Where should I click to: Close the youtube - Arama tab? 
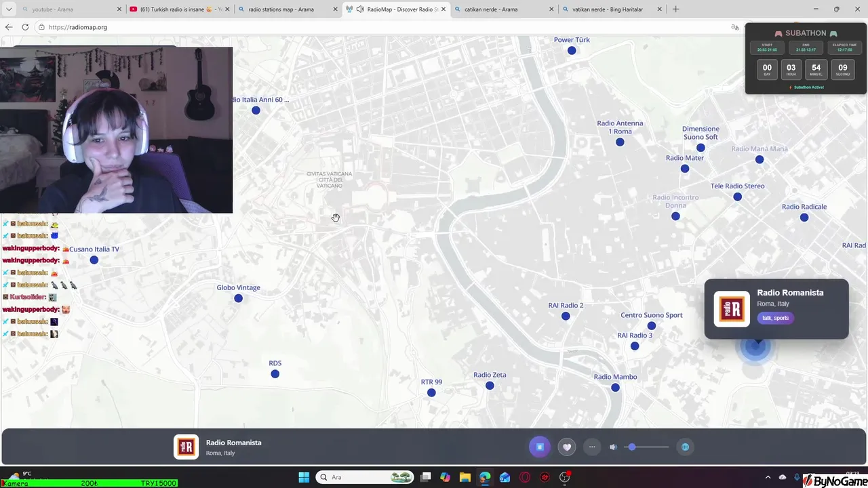(119, 9)
